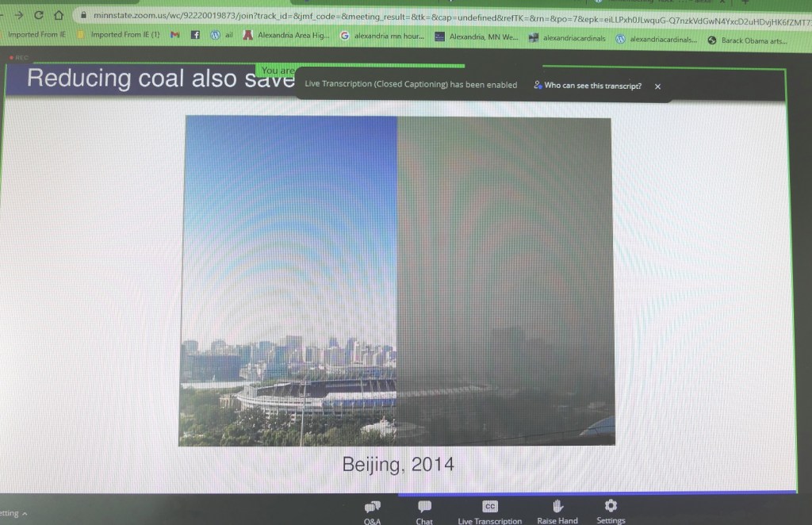Reload the page with browser refresh

[x=38, y=15]
